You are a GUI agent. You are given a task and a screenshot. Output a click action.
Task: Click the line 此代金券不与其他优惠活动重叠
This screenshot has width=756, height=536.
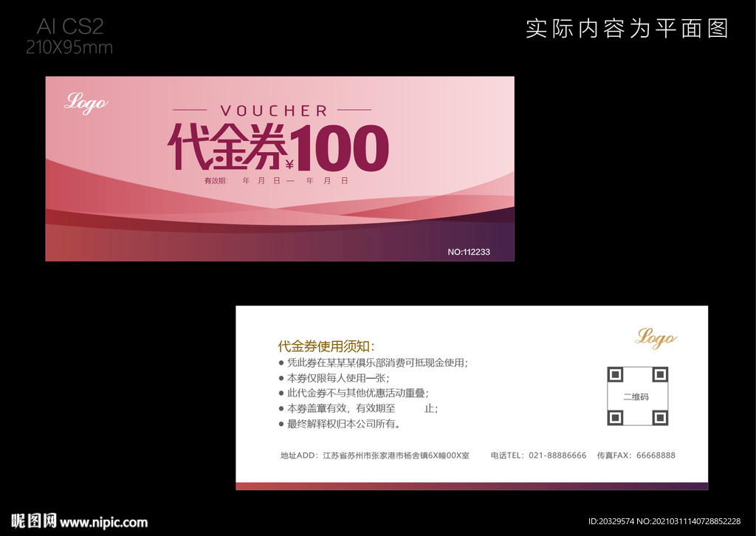click(354, 394)
